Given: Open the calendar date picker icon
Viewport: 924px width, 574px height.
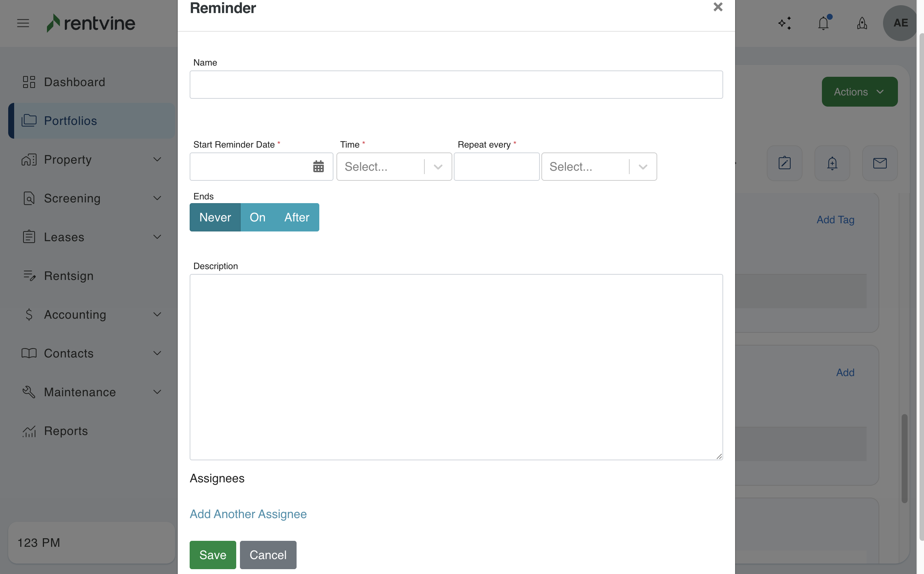Looking at the screenshot, I should (x=318, y=166).
